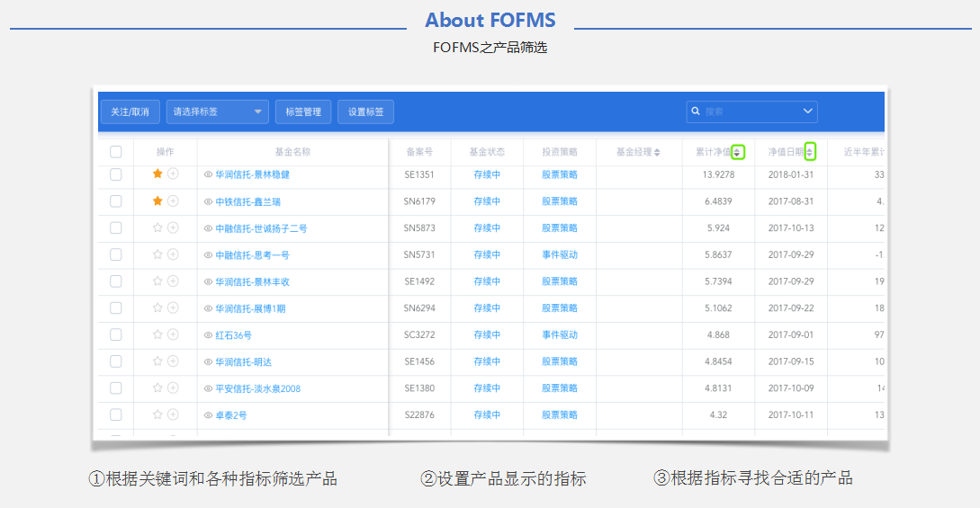Check the row for 华润信托-展博1期
This screenshot has width=980, height=508.
point(115,307)
